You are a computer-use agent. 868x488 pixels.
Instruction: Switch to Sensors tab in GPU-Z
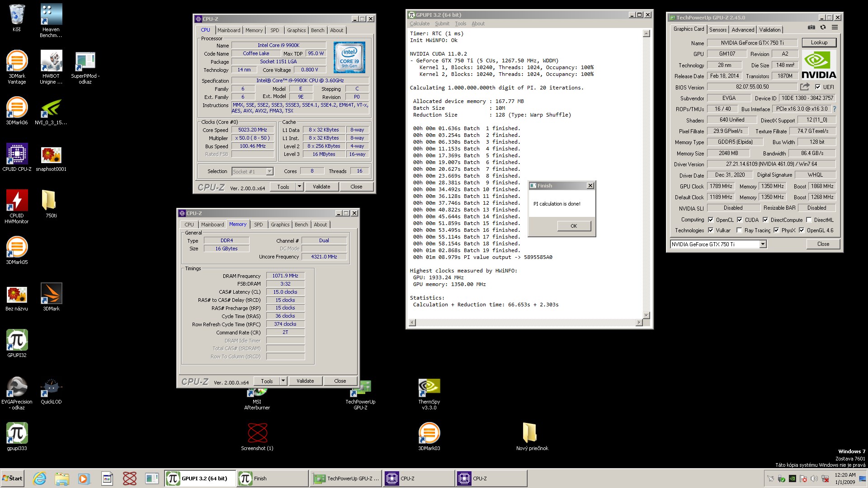(718, 30)
